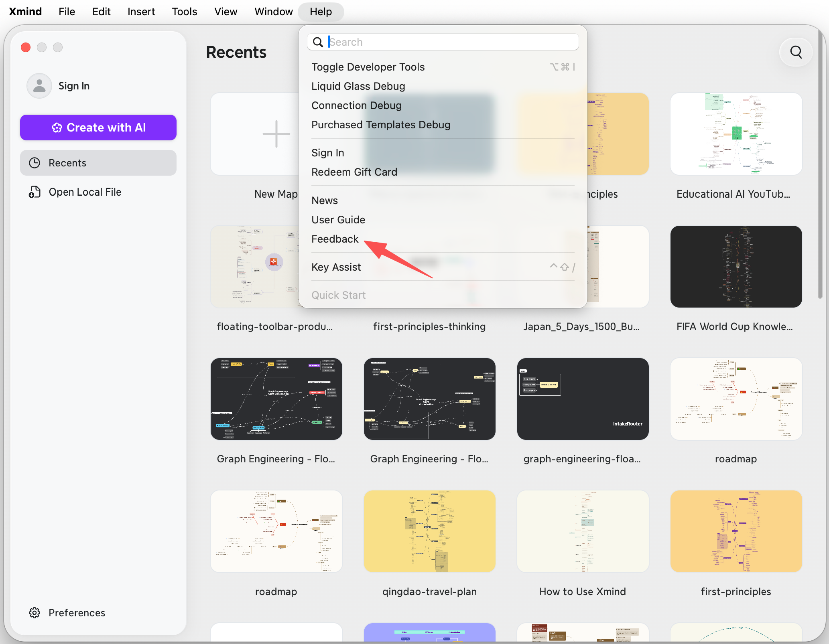Click Create with AI button

coord(98,128)
